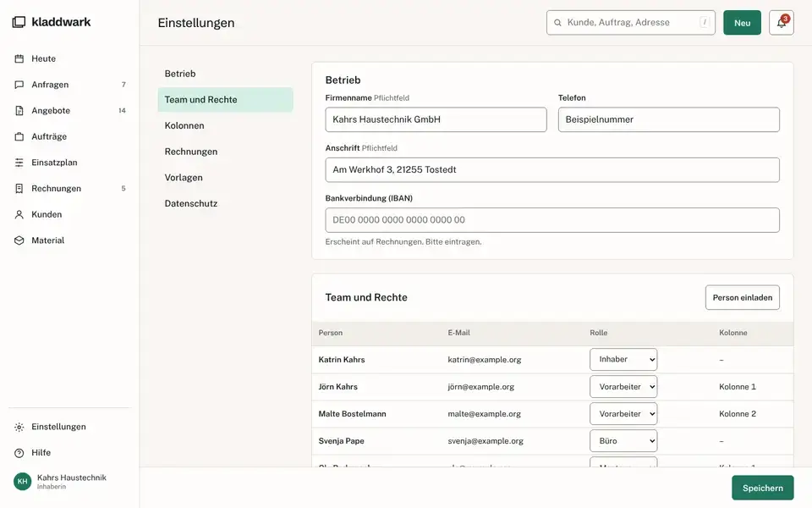Open role dropdown for Katrin Kahrs

[623, 359]
